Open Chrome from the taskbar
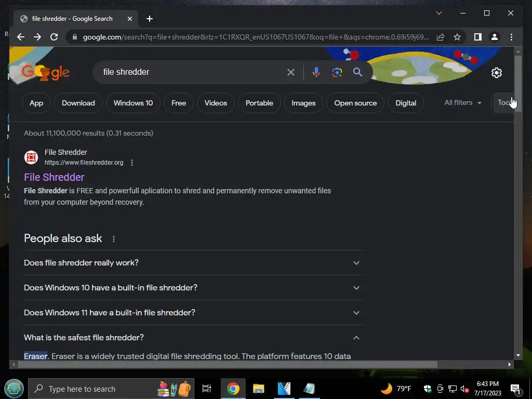Image resolution: width=532 pixels, height=399 pixels. pos(233,389)
